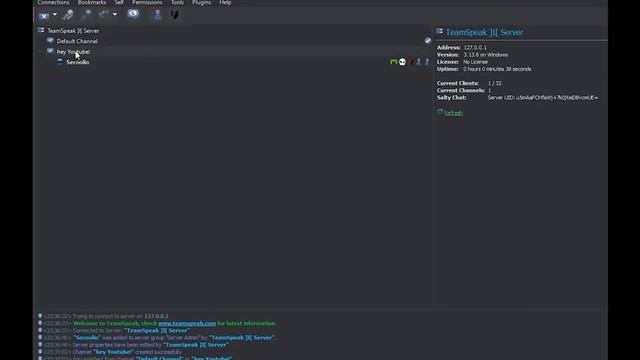The height and width of the screenshot is (360, 640).
Task: Collapse the hey Youtube! channel expander
Action: click(41, 52)
